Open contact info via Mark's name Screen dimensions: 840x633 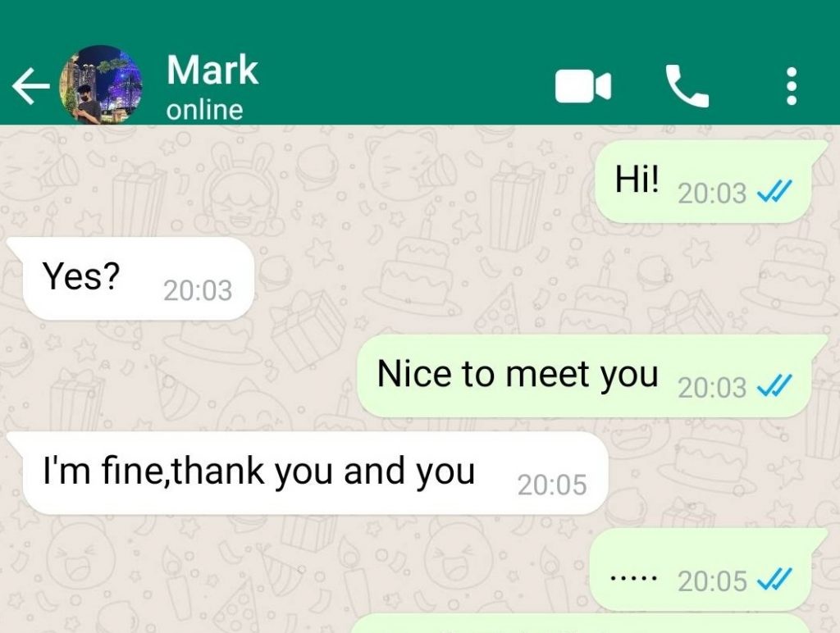pos(212,70)
